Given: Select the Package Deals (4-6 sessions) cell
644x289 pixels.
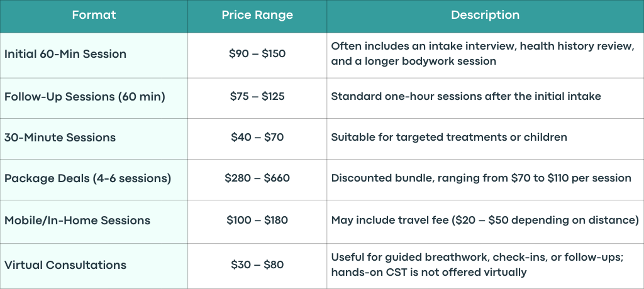Looking at the screenshot, I should pyautogui.click(x=94, y=180).
